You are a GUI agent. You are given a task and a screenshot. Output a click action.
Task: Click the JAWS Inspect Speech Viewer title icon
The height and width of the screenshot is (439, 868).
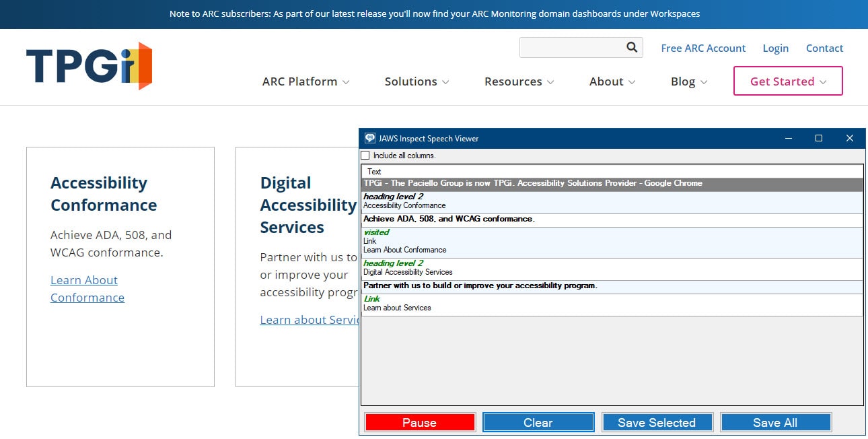370,138
